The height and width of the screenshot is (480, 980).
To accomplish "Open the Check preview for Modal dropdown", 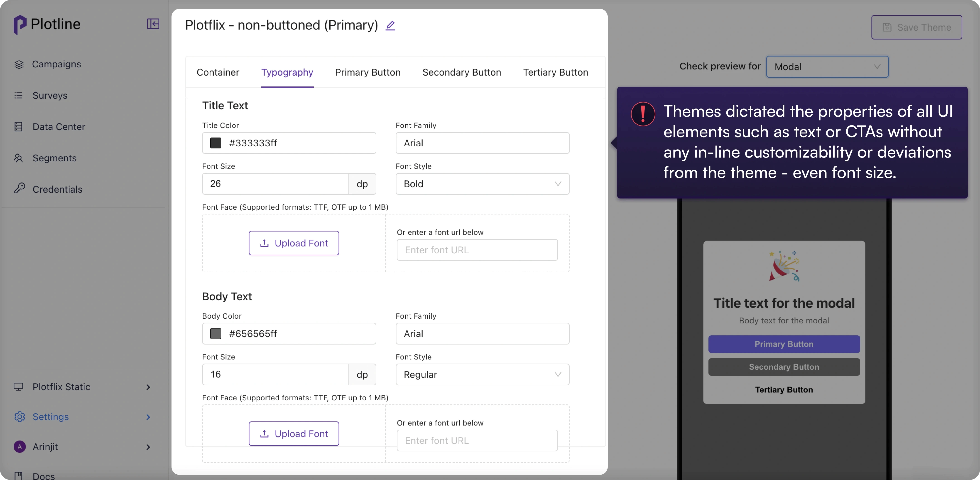I will 827,67.
